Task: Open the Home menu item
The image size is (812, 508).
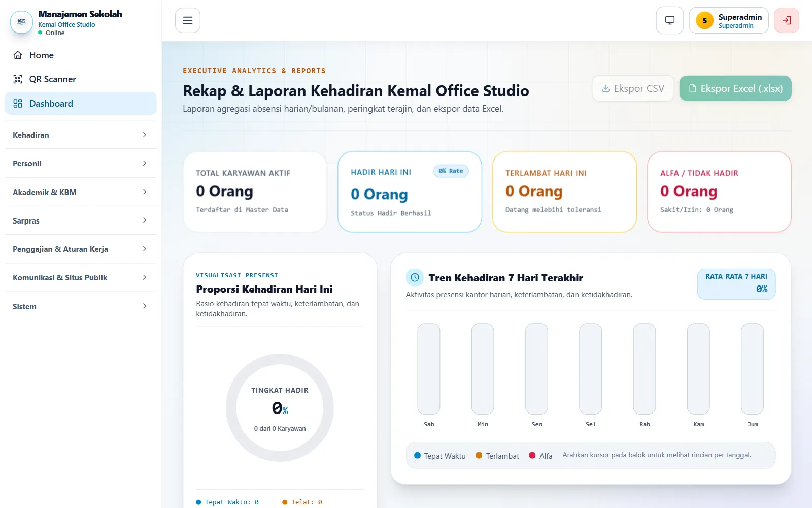Action: click(81, 55)
